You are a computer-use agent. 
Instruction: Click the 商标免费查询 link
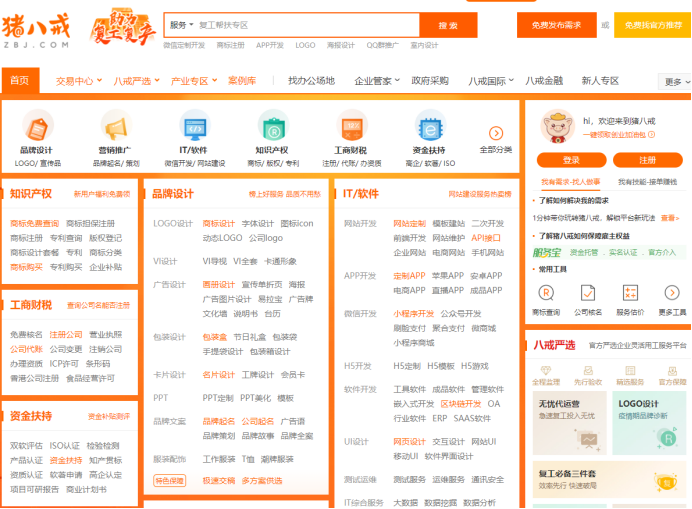click(x=34, y=223)
